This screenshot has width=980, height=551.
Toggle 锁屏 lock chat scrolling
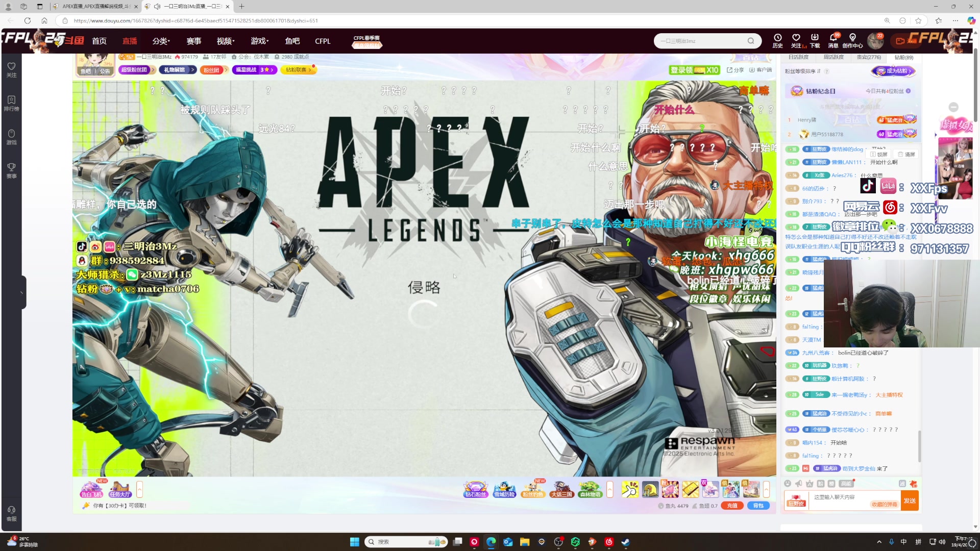point(879,154)
